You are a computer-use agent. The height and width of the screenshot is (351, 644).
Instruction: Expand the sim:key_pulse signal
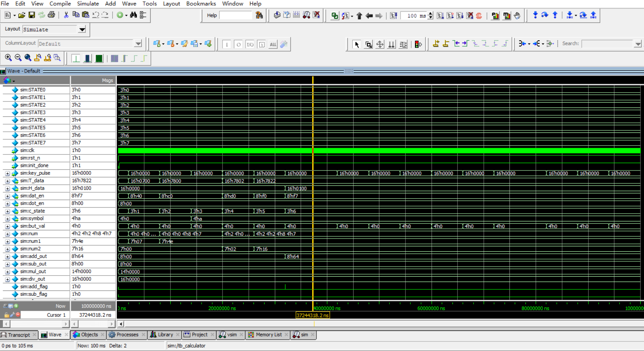click(x=7, y=173)
